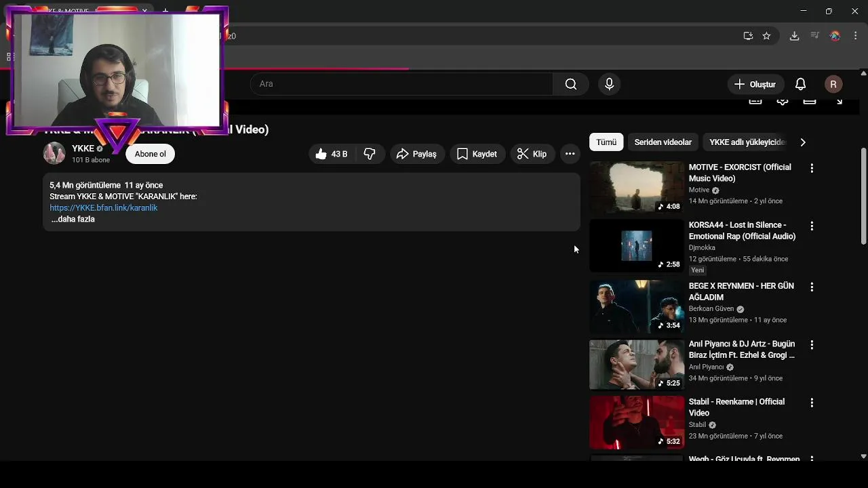
Task: Open the MOTIVE - EXORCIST thumbnail
Action: tap(637, 188)
